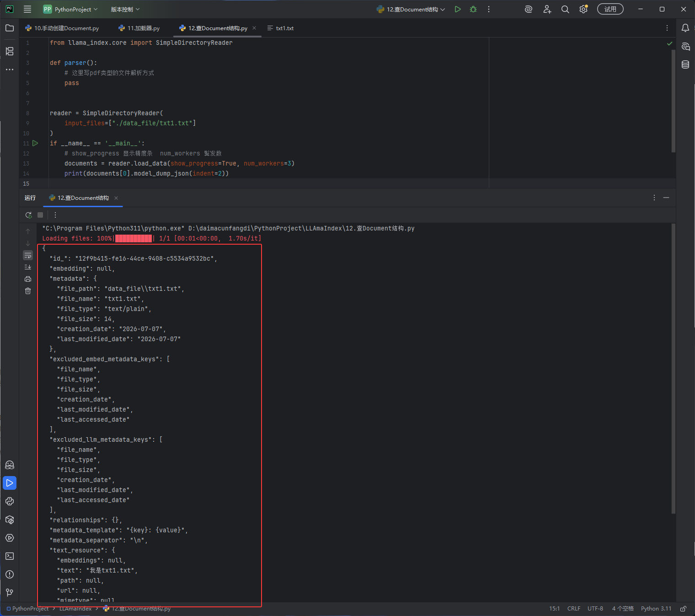This screenshot has height=616, width=695.
Task: Close the 12.查Document结构 run tab
Action: point(116,198)
